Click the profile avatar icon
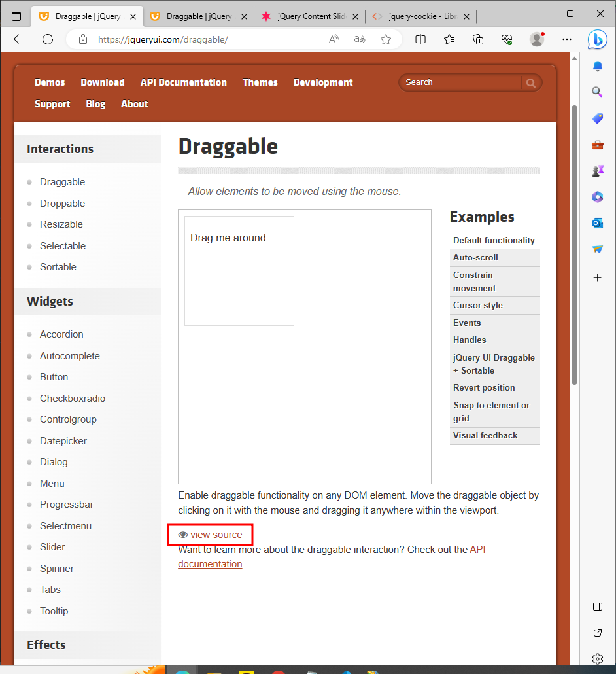Screen dimensions: 616x674 tap(536, 39)
